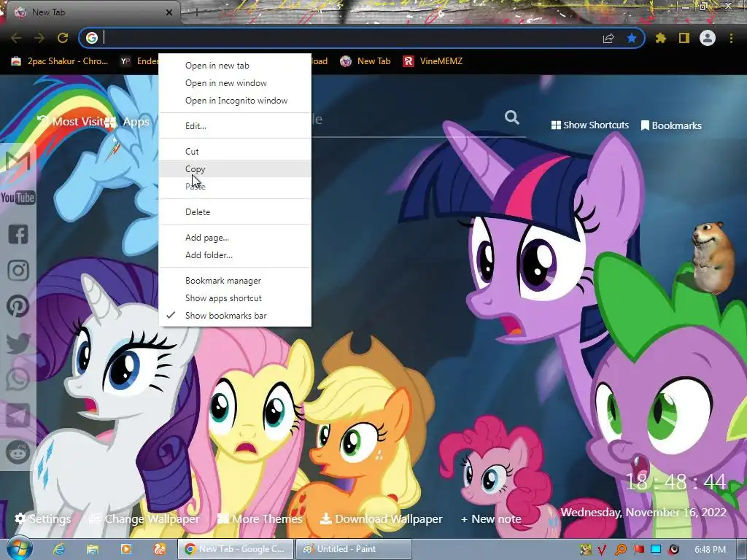Image resolution: width=747 pixels, height=560 pixels.
Task: Open Telegram sidebar shortcut
Action: 18,416
